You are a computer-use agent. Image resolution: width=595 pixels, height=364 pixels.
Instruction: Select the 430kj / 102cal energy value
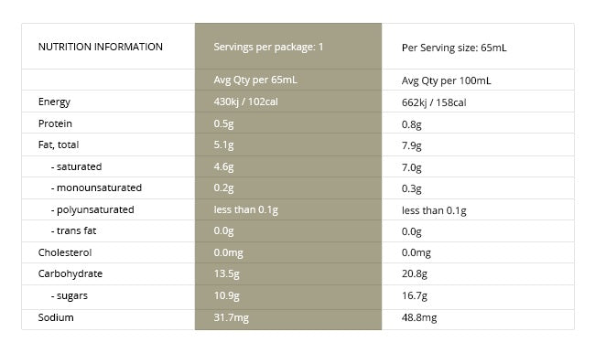pos(246,102)
